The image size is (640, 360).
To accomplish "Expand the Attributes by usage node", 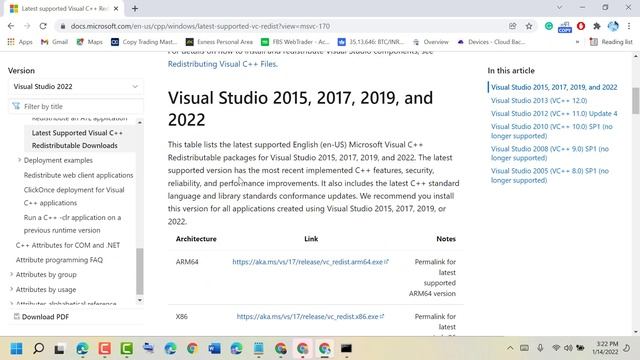I will point(11,289).
